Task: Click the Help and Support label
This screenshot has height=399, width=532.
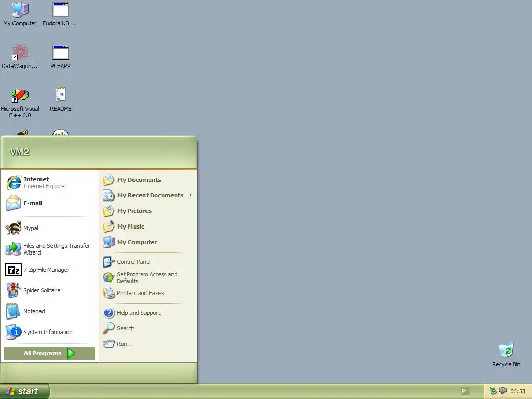Action: pos(138,312)
